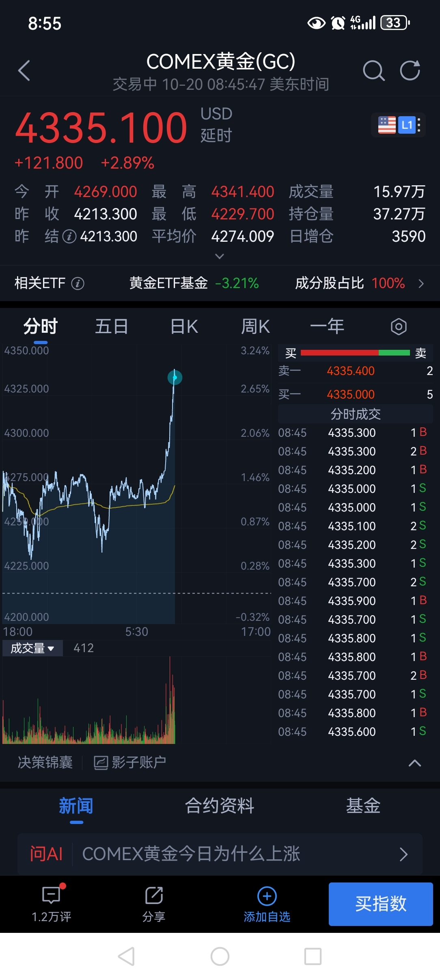Screen dimensions: 440x980
Task: Select the 分时 chart tab
Action: pos(41,327)
